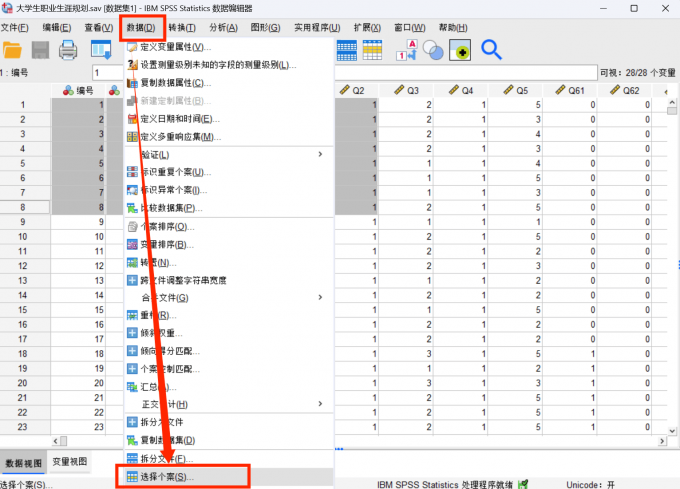Choose 比较数据集(P)... menu item

[229, 208]
